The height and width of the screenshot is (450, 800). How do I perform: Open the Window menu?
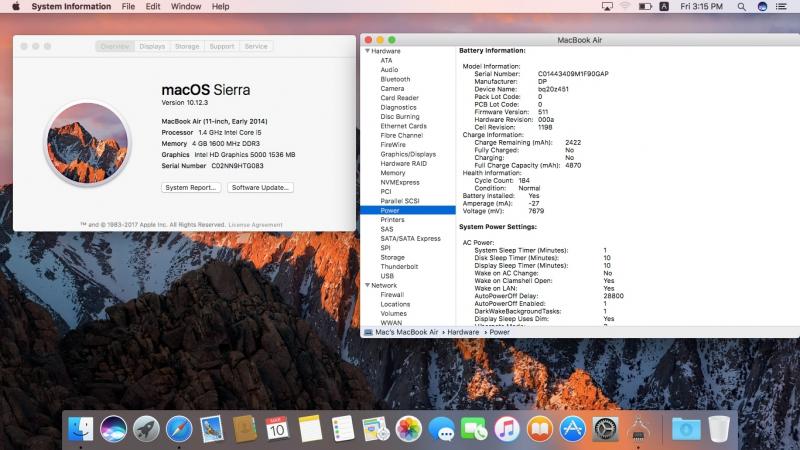(186, 6)
